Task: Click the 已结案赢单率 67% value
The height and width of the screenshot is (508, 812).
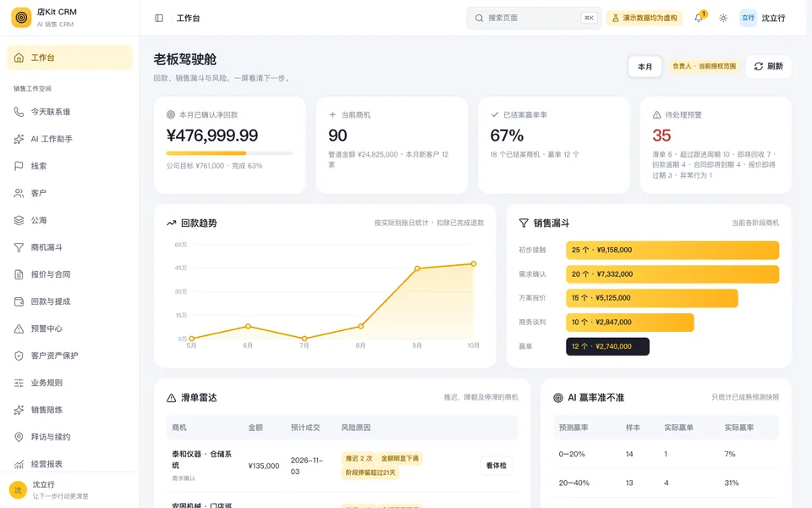Action: pyautogui.click(x=507, y=135)
